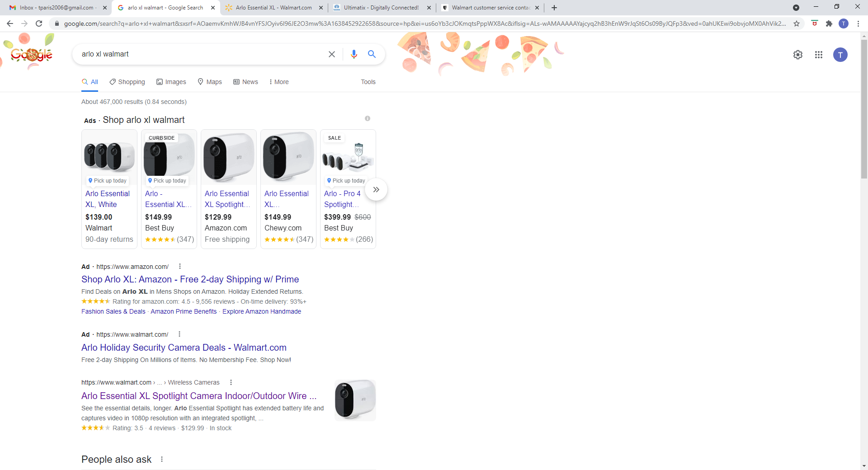The height and width of the screenshot is (470, 868).
Task: Open Chrome extensions puzzle icon
Action: tap(829, 23)
